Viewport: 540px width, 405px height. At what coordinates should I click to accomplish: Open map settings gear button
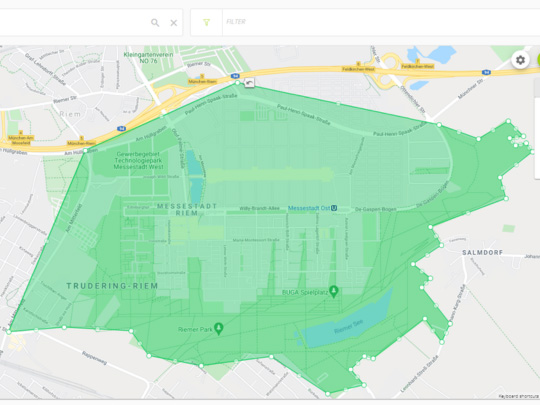point(520,60)
